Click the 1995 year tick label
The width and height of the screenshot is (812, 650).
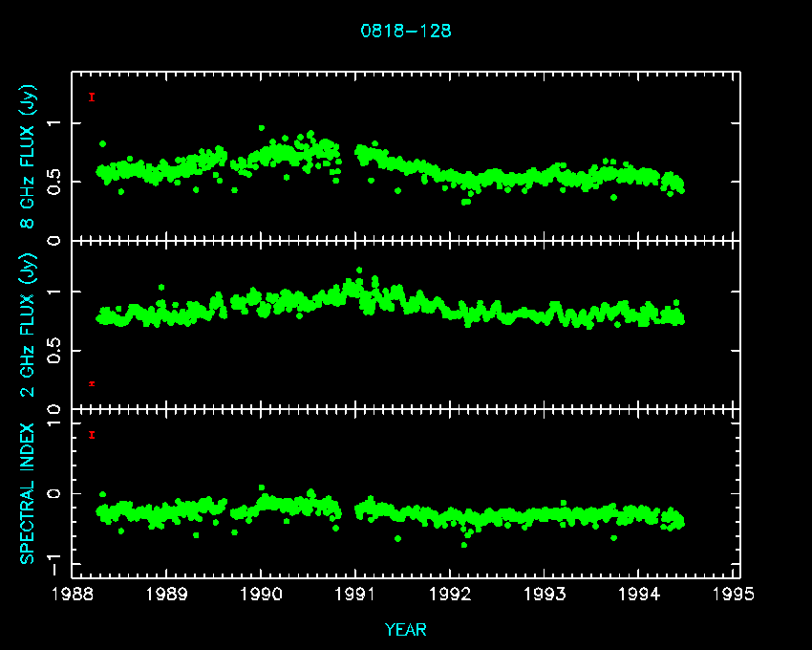(x=735, y=595)
